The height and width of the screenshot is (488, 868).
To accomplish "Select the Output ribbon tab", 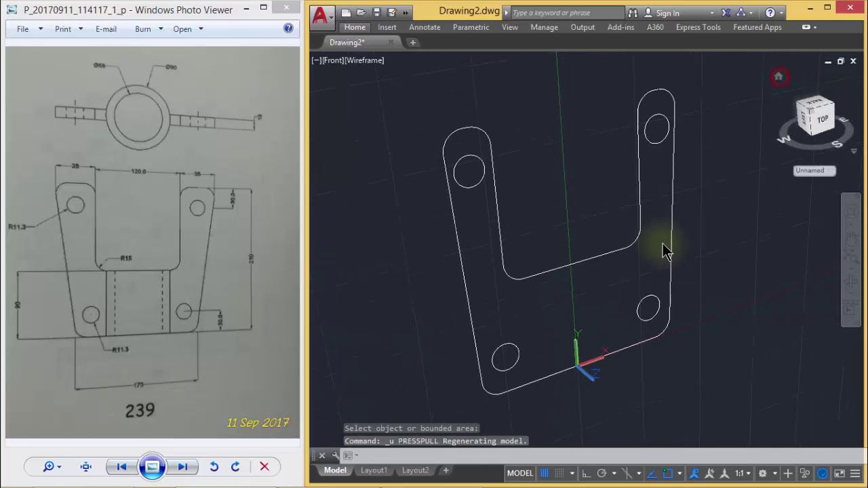I will click(583, 27).
